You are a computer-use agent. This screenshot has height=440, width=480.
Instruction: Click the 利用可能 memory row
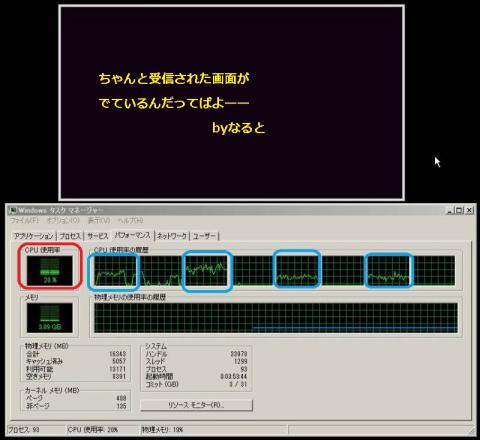tap(76, 369)
